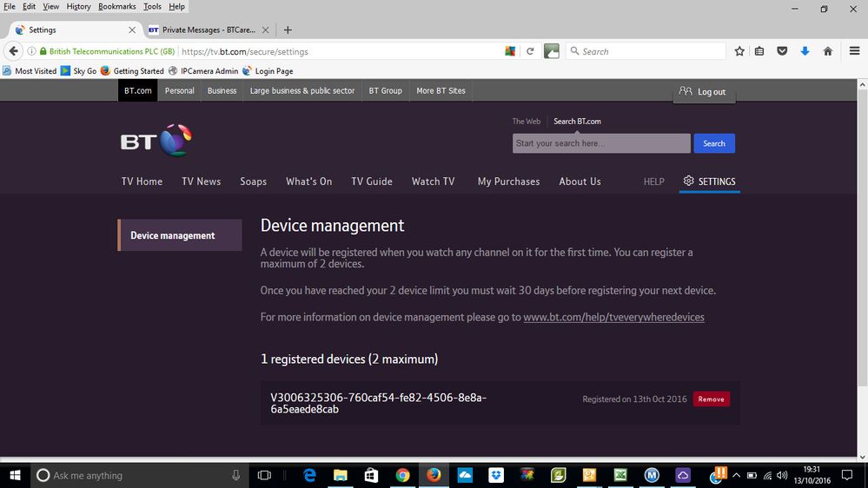Open More BT Sites menu

(x=441, y=90)
